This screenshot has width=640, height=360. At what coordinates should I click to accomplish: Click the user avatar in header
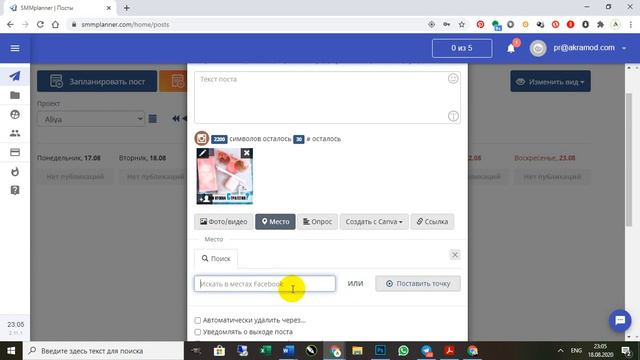pos(538,49)
